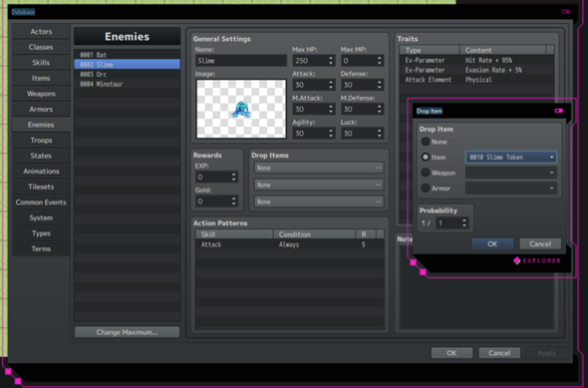
Task: Click OK in the Database window
Action: click(x=451, y=353)
